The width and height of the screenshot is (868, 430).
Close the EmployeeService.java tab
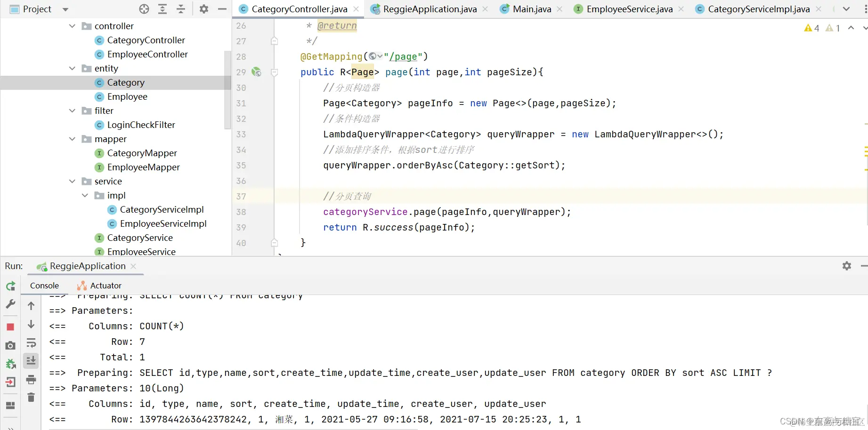click(x=681, y=9)
